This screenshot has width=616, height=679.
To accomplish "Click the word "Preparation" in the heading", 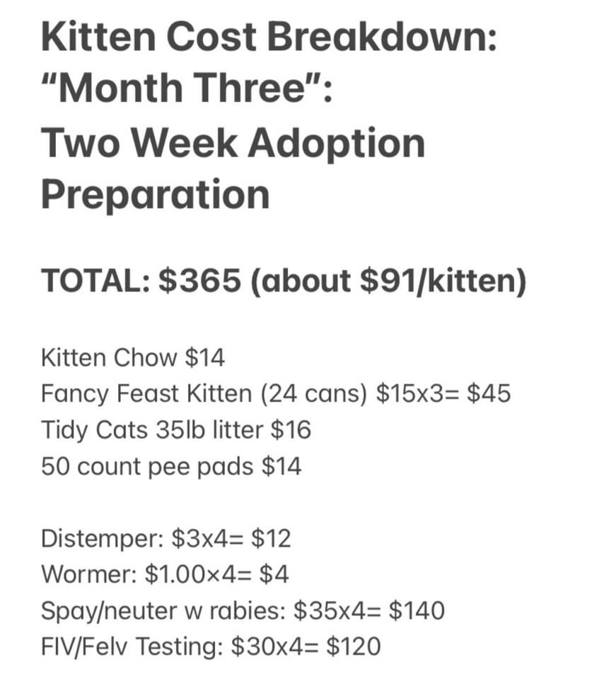I will 155,193.
